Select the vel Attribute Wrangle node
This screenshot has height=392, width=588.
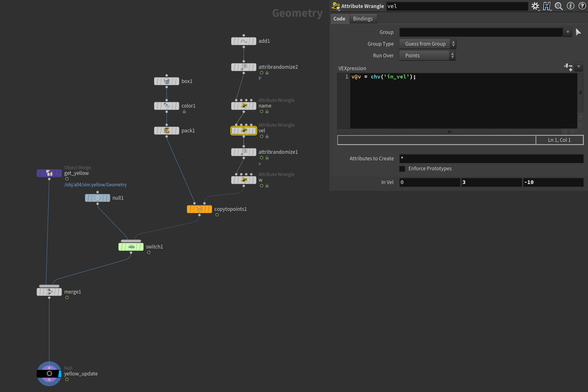[x=243, y=131]
